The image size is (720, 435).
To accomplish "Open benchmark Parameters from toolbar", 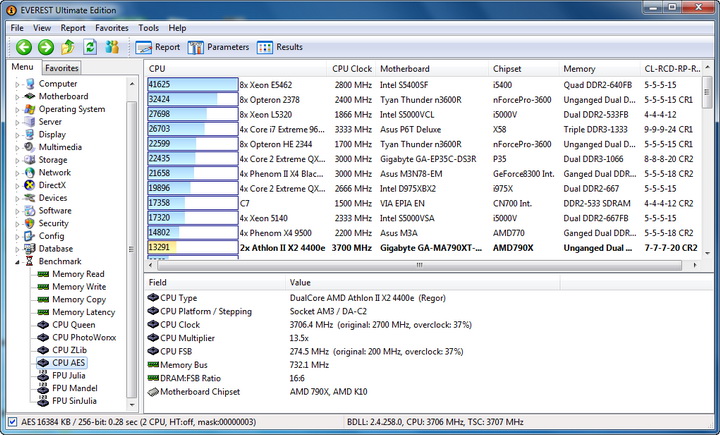I will point(218,47).
